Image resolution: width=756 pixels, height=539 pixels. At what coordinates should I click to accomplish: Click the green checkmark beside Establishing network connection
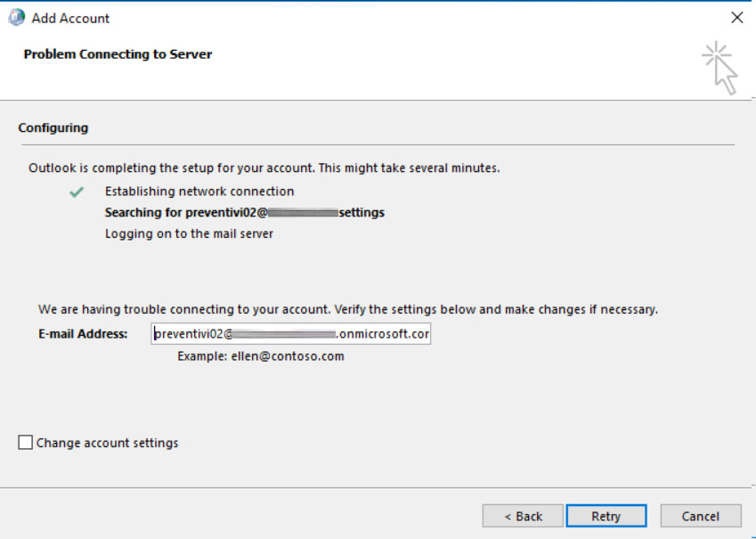[x=77, y=192]
